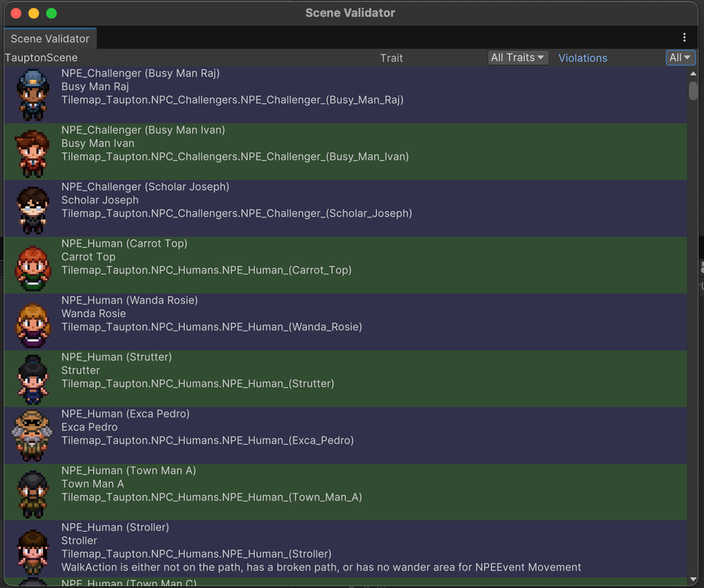Click the Tilemap path for Carrot_Top
Viewport: 704px width, 588px height.
coord(207,271)
